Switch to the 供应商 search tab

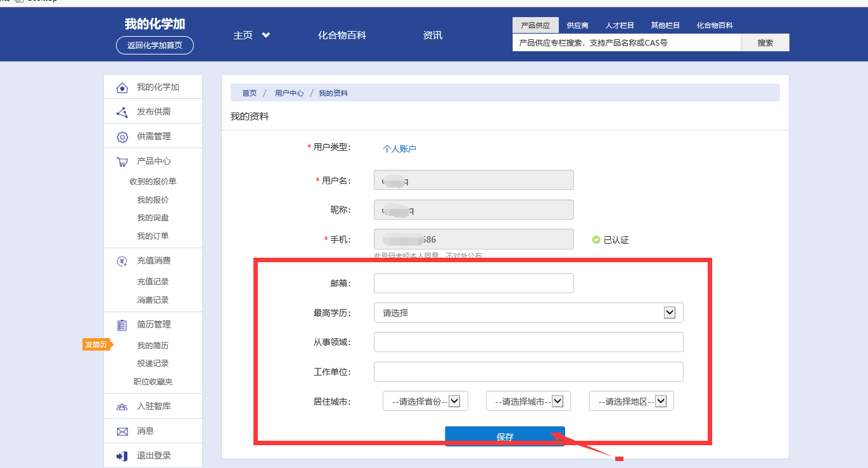pyautogui.click(x=577, y=25)
